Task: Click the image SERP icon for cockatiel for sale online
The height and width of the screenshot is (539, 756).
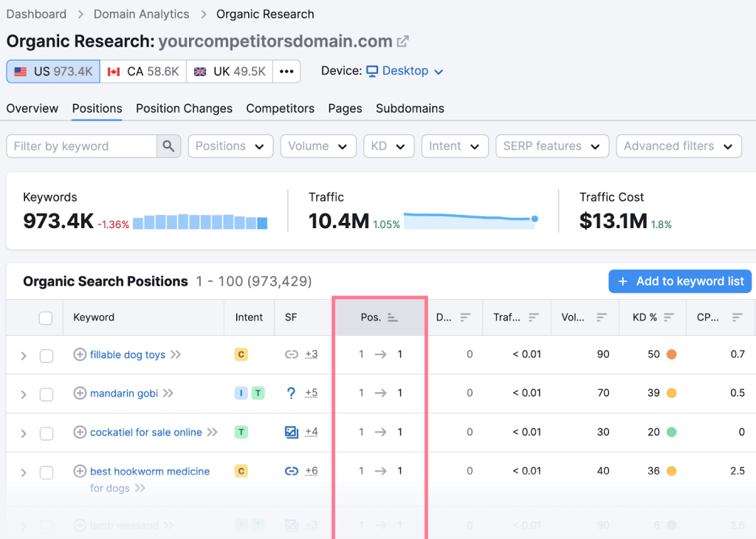Action: (x=292, y=432)
